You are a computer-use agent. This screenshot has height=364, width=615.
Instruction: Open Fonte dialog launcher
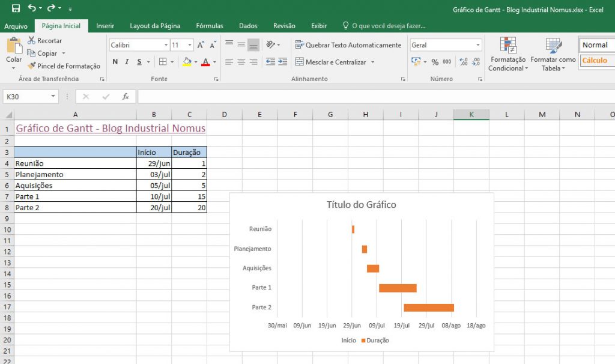click(x=216, y=79)
